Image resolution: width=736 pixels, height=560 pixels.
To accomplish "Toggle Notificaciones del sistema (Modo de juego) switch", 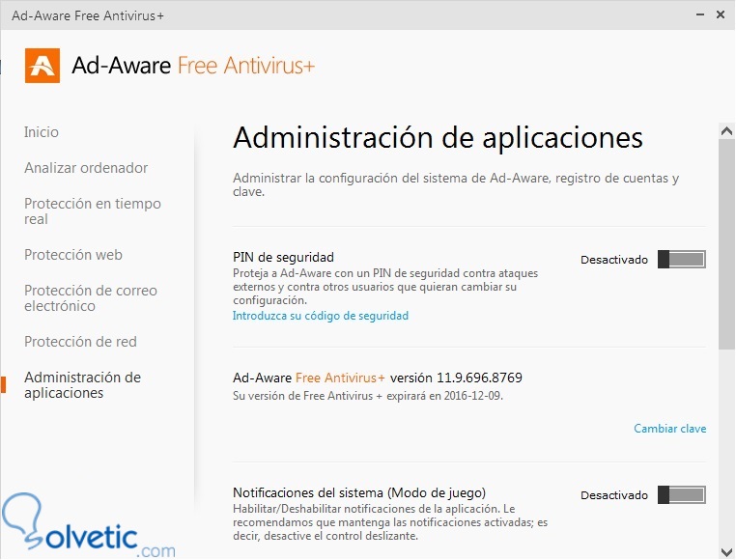I will click(x=682, y=494).
